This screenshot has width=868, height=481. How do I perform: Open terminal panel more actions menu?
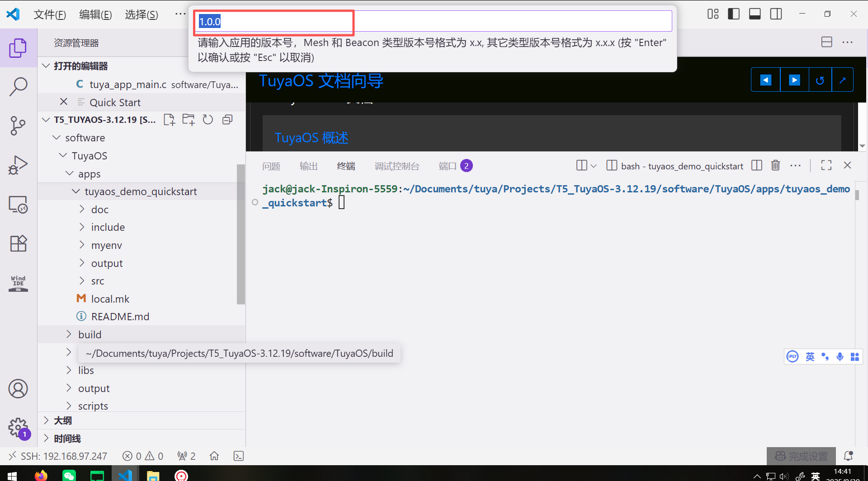click(796, 165)
